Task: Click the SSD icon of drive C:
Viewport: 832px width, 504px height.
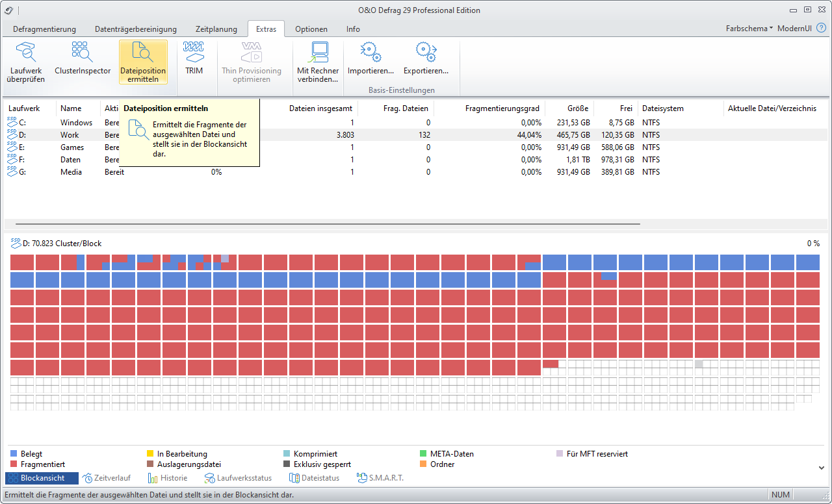Action: (12, 121)
